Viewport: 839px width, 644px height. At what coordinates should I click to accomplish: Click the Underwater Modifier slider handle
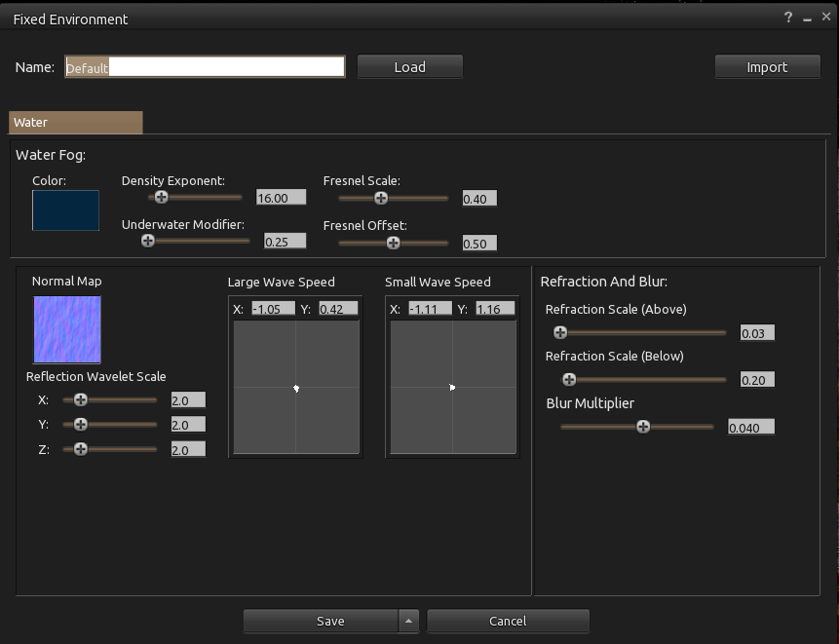point(148,241)
